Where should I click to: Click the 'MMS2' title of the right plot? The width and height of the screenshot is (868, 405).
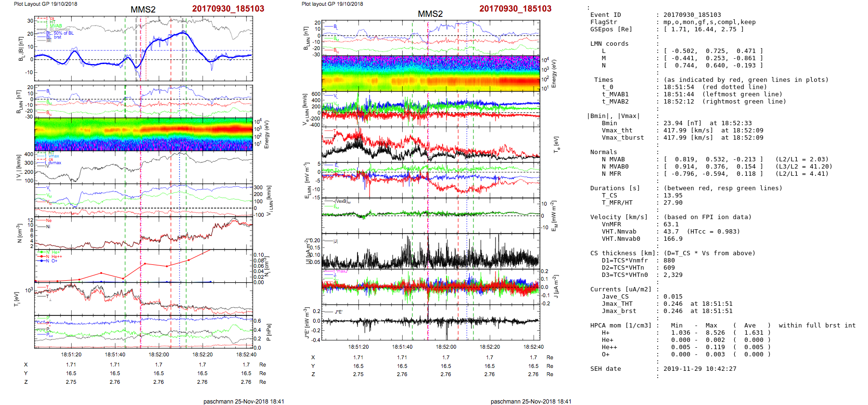coord(430,14)
